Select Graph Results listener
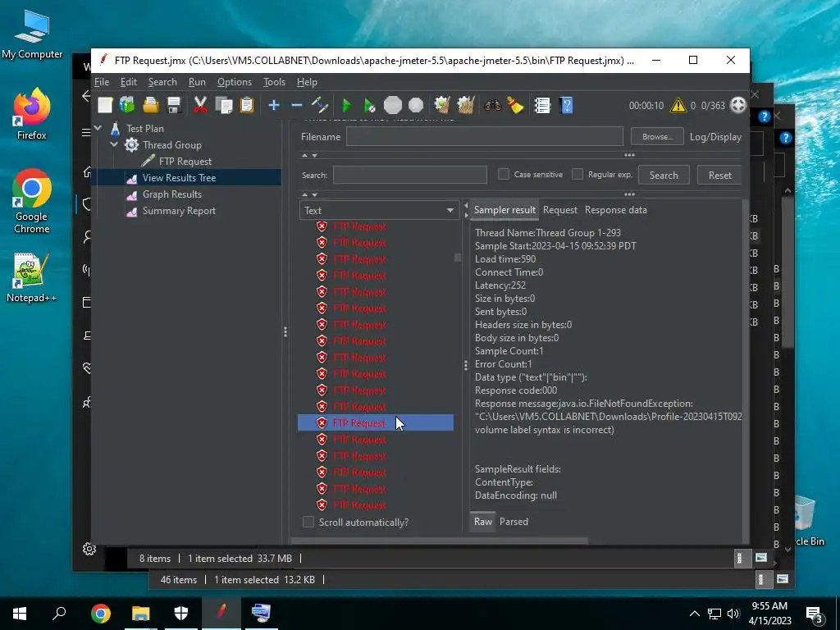The height and width of the screenshot is (630, 840). point(171,194)
